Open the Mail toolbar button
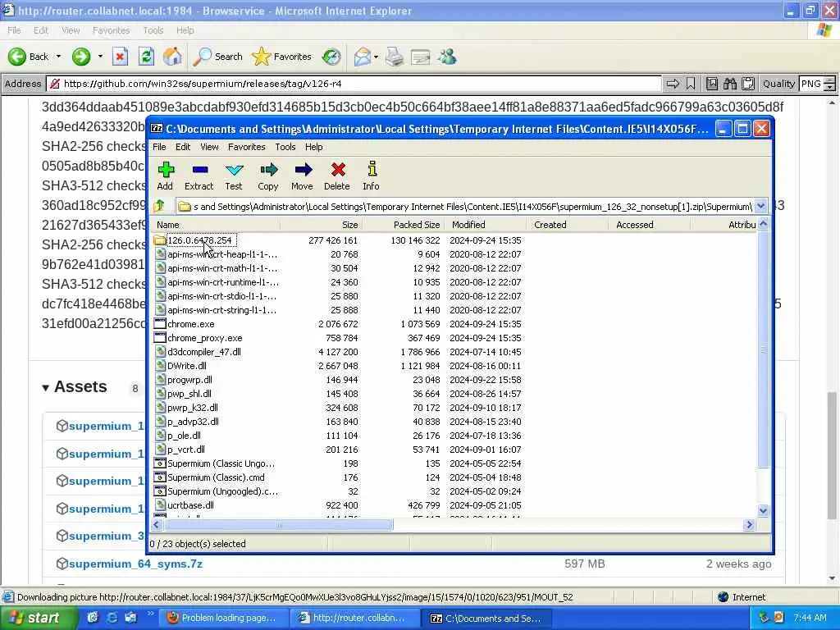This screenshot has width=840, height=630. click(x=362, y=57)
